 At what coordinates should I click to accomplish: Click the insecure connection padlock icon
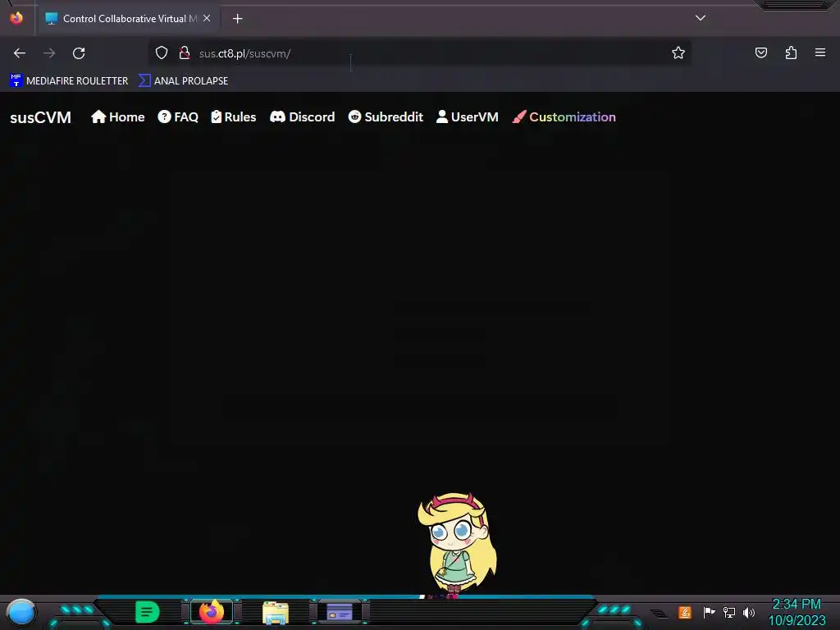point(185,52)
